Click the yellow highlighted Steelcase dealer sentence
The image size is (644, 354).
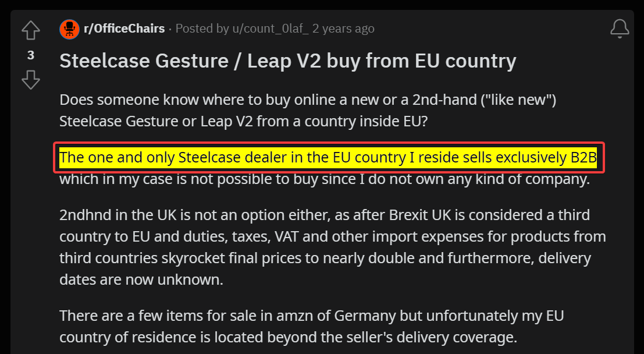pos(328,157)
